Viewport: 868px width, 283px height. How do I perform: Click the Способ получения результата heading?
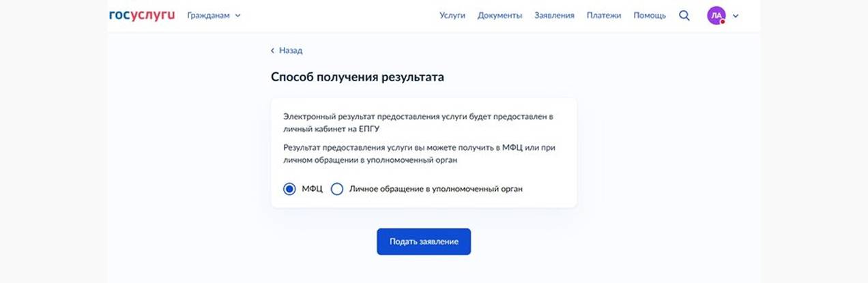(358, 77)
